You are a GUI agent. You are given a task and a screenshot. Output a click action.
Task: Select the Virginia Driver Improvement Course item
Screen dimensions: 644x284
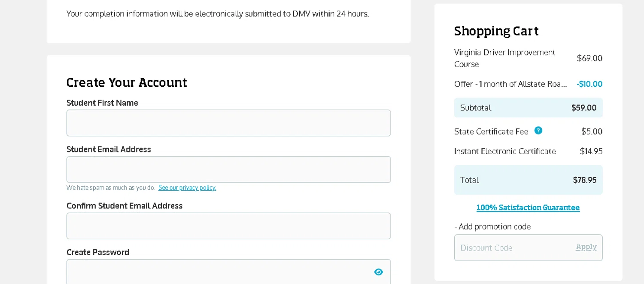[504, 58]
